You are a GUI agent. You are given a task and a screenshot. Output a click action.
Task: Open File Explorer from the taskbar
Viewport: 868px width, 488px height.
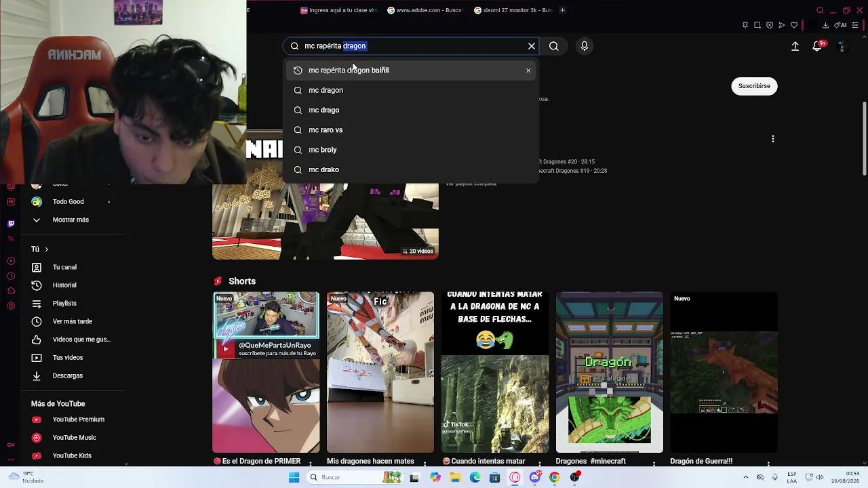[455, 477]
